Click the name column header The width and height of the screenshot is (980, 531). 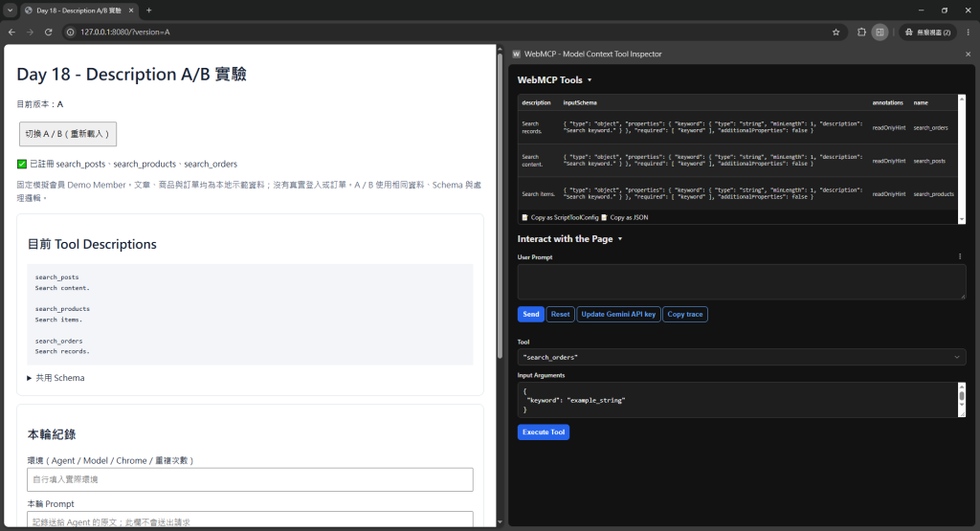point(921,102)
